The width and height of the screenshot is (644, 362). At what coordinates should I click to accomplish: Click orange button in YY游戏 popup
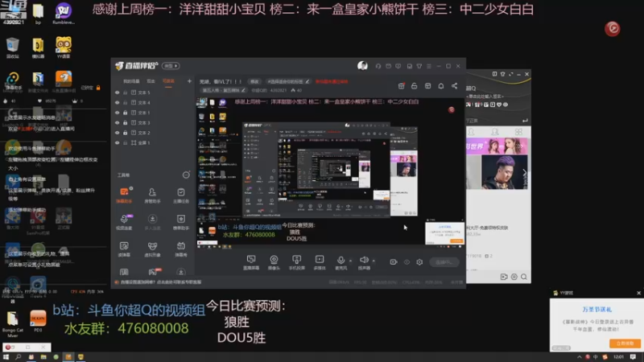tap(625, 343)
